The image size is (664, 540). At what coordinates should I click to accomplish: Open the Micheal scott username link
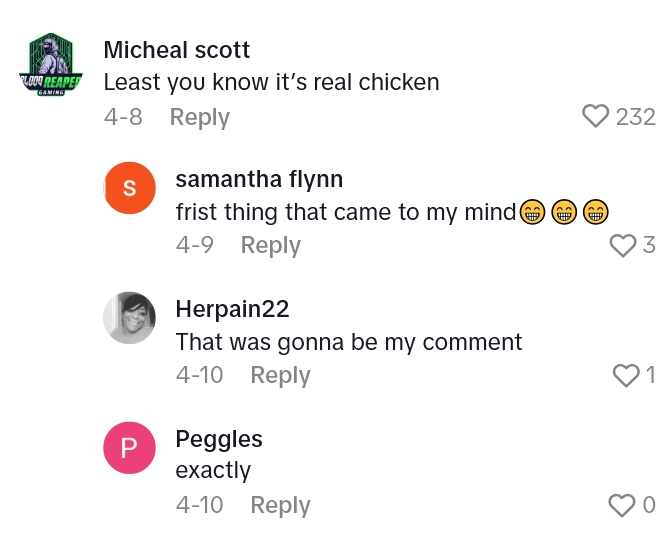click(177, 50)
